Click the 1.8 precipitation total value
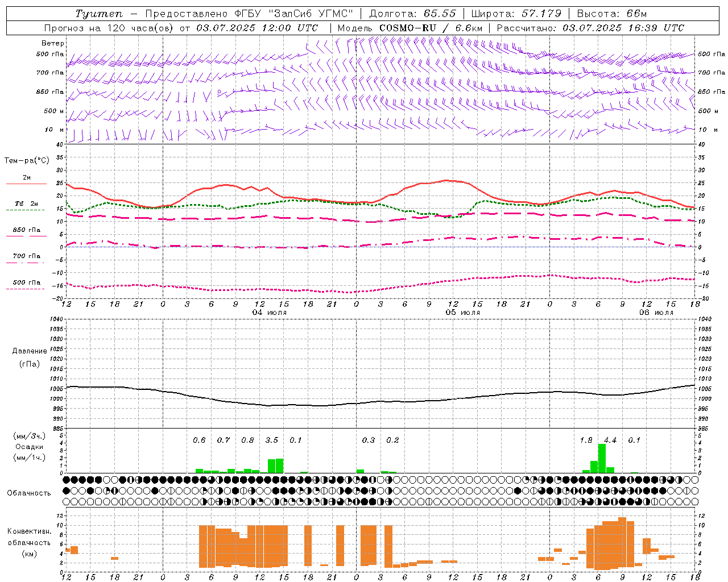The height and width of the screenshot is (582, 728). click(x=586, y=440)
